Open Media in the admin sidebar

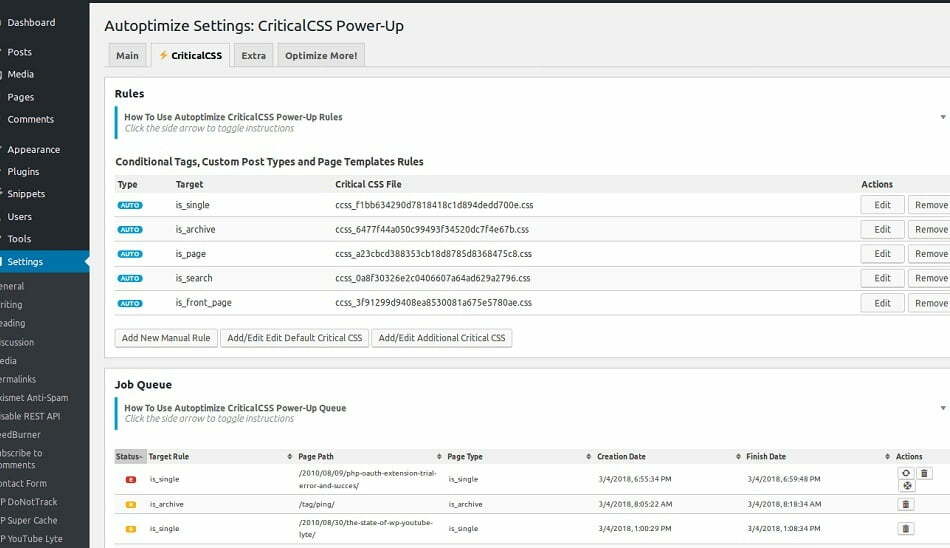pyautogui.click(x=21, y=74)
